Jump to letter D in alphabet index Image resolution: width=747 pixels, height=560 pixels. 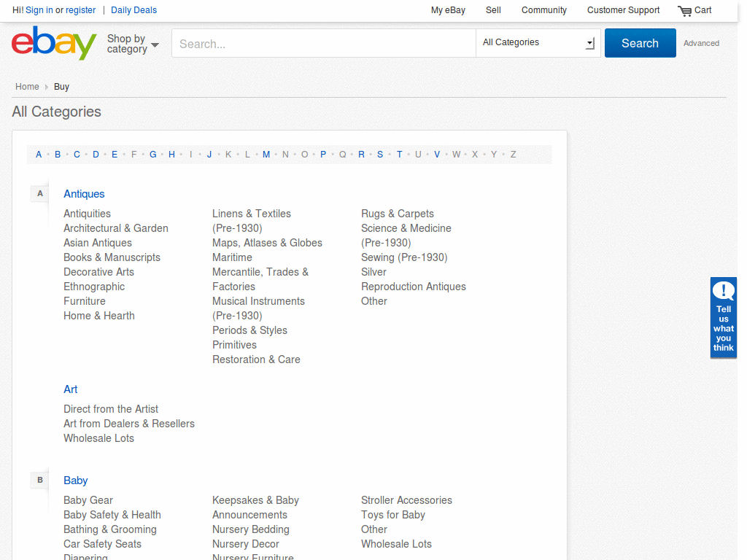96,155
